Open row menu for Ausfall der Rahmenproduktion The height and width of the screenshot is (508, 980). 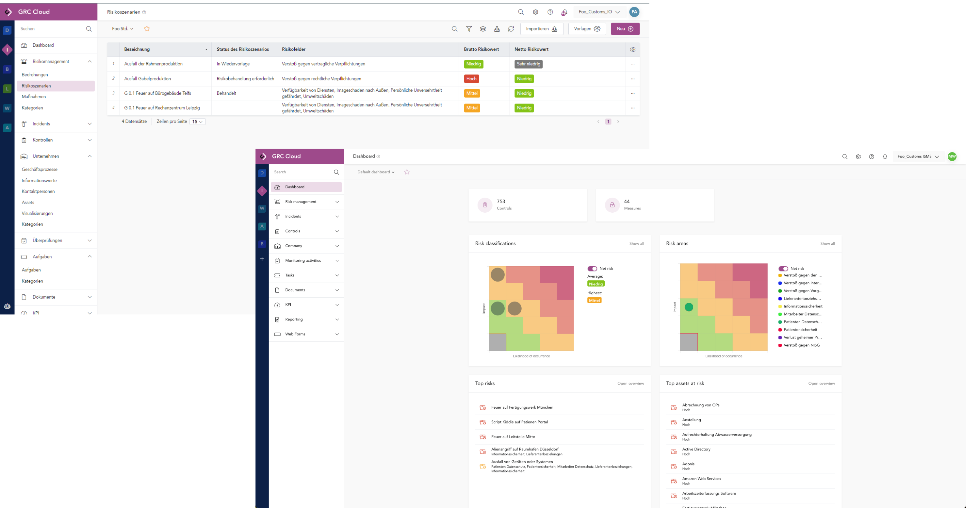[633, 64]
